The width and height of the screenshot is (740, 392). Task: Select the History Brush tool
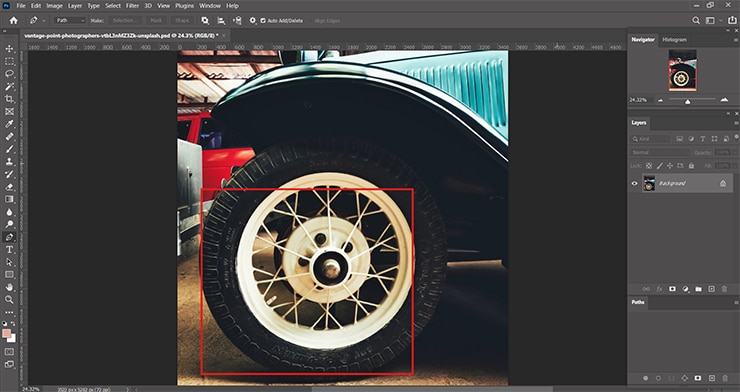click(9, 174)
